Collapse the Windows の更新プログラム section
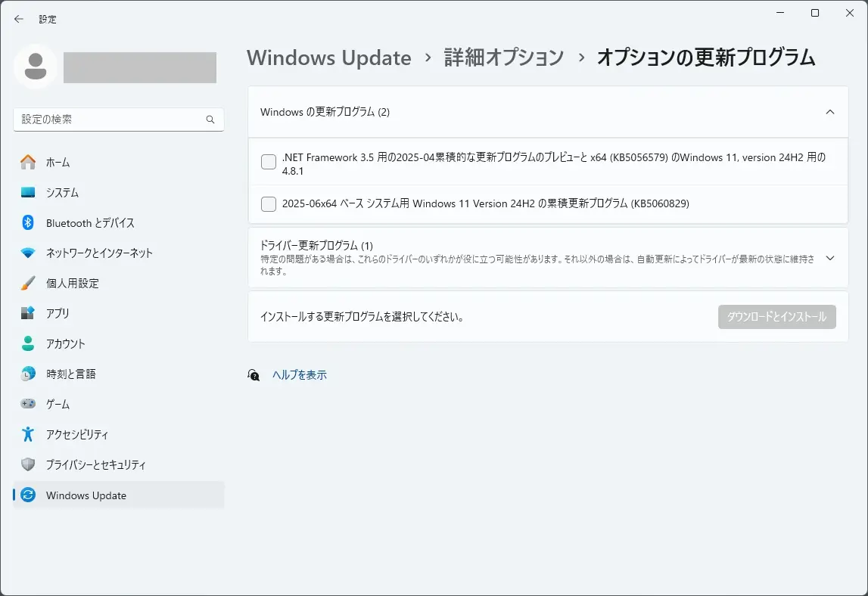 tap(830, 112)
